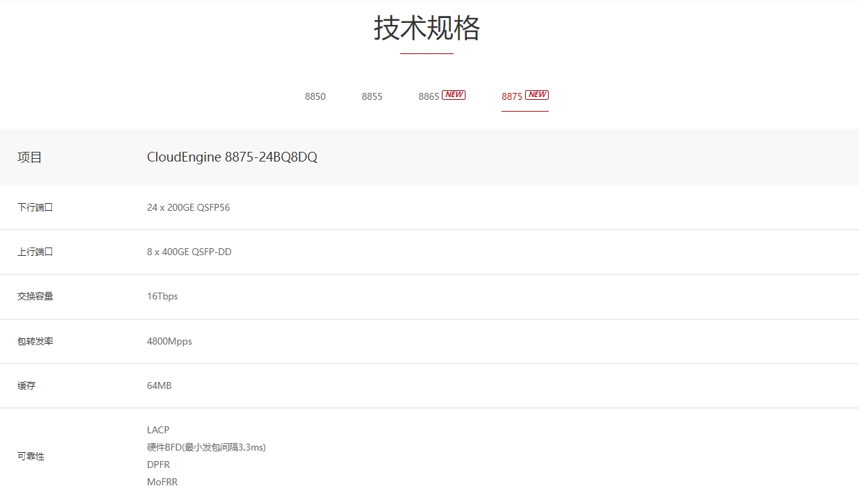Click the 包转发率 row label
The height and width of the screenshot is (504, 865).
tap(35, 341)
